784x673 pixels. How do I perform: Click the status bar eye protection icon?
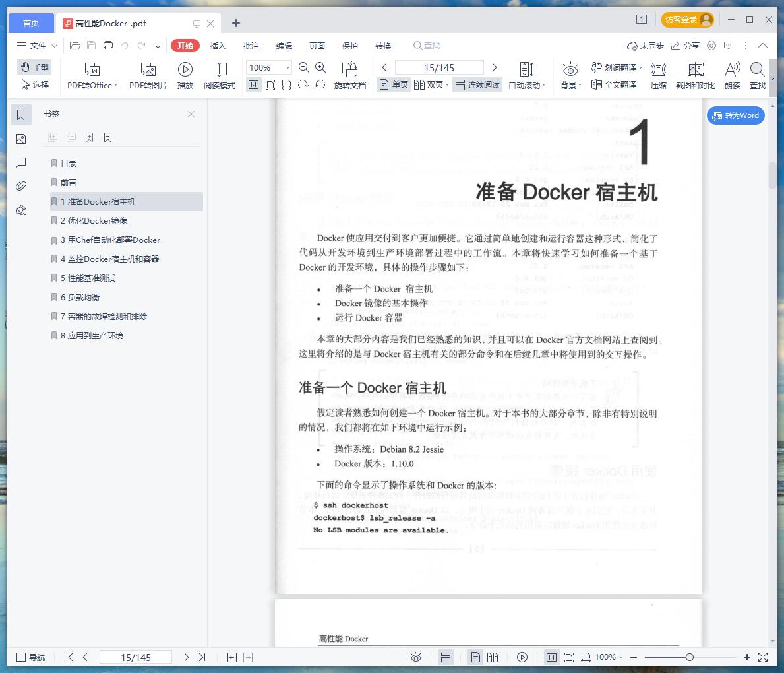pyautogui.click(x=416, y=657)
